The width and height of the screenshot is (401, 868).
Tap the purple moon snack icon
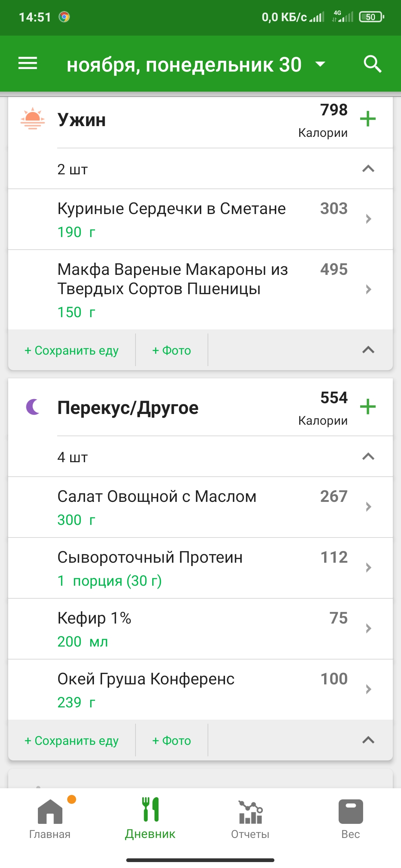(33, 407)
